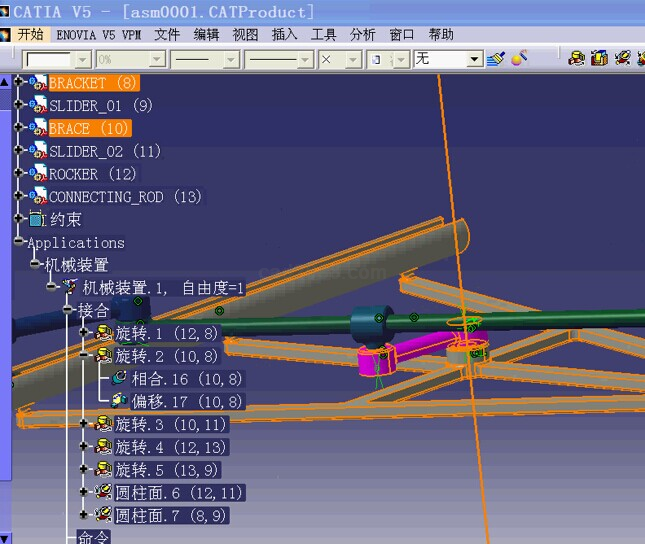
Task: Click the 圆柱面.6 cylindrical joint icon
Action: (x=102, y=493)
